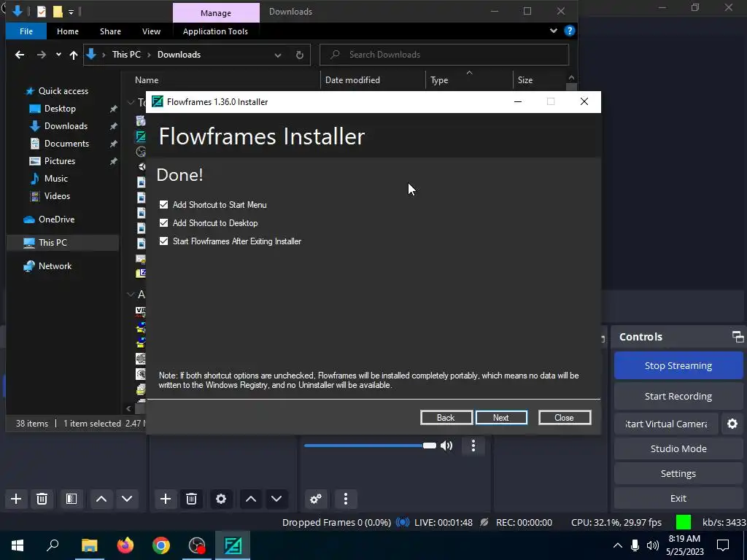Add a new scene with plus icon

(16, 499)
